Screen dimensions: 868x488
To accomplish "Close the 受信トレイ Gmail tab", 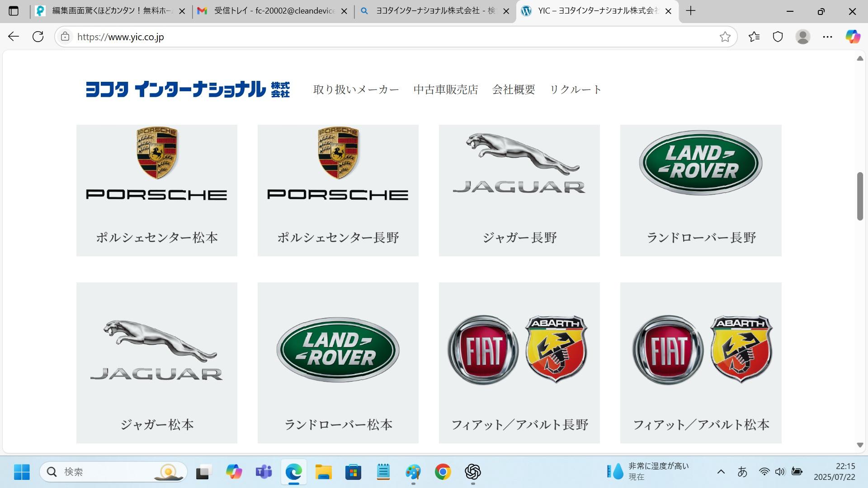I will [344, 11].
